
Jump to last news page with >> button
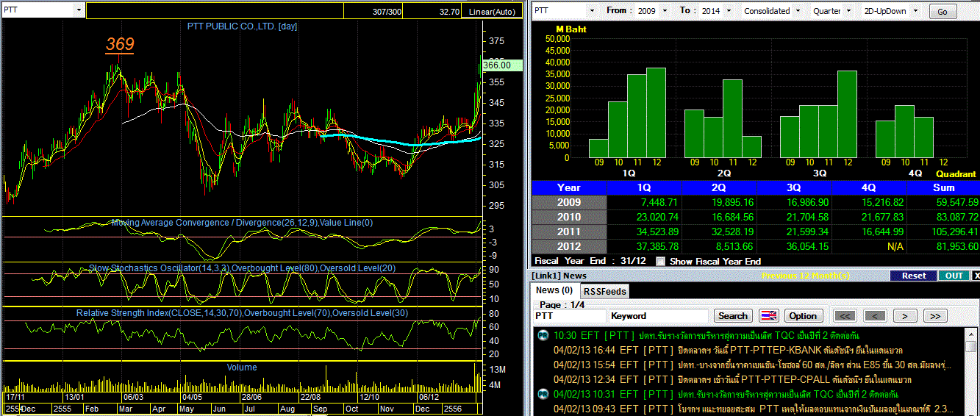point(934,316)
